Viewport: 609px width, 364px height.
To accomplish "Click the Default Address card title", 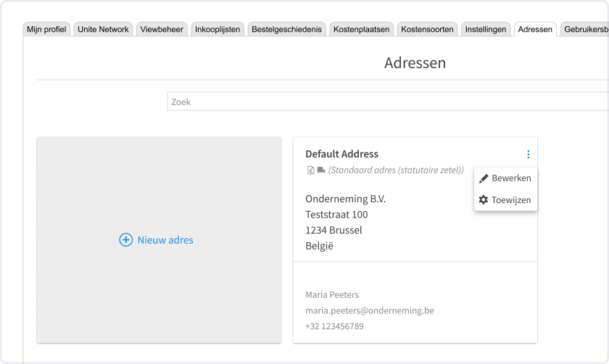I will point(341,154).
